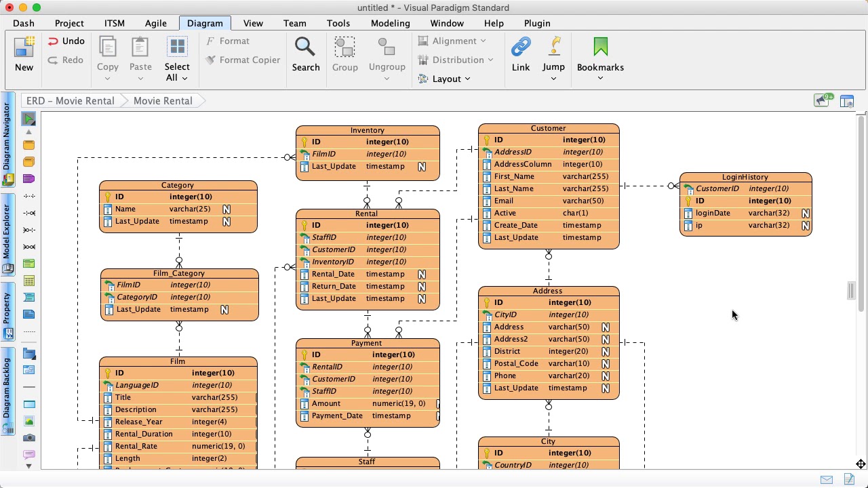
Task: Select the cursor tool at the palette top
Action: tap(28, 119)
